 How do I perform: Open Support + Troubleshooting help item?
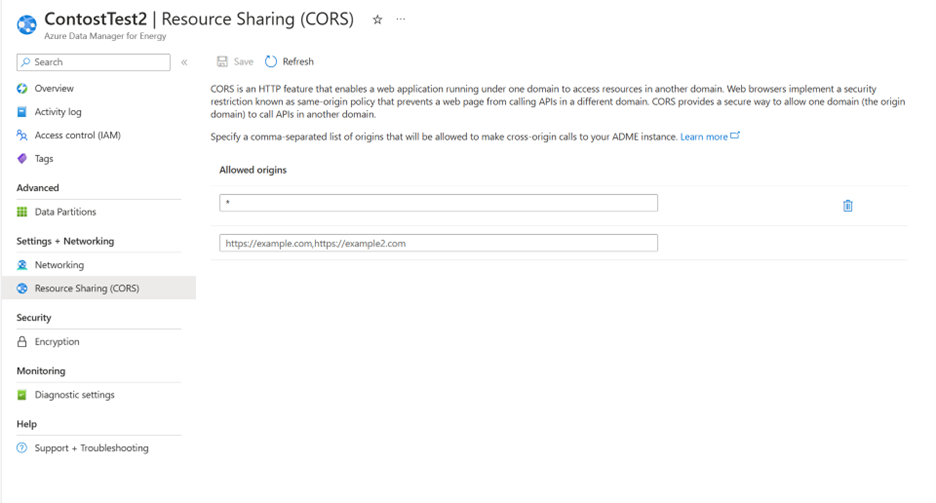click(x=90, y=448)
